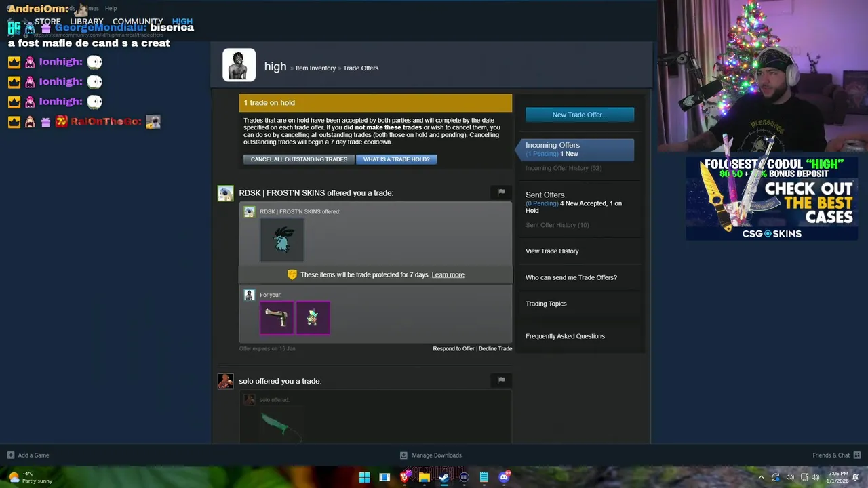Open the Help menu

pyautogui.click(x=111, y=8)
